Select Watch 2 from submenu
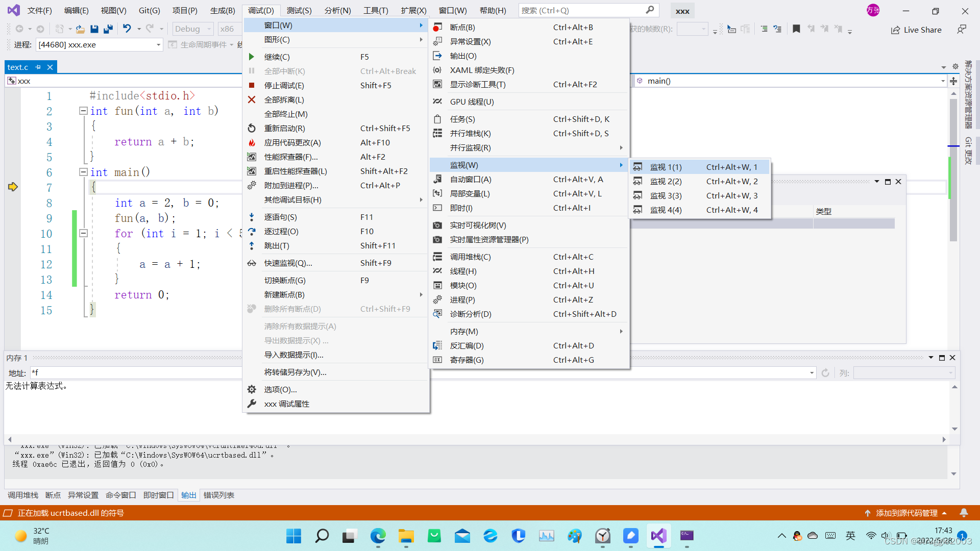This screenshot has width=980, height=551. click(x=700, y=181)
